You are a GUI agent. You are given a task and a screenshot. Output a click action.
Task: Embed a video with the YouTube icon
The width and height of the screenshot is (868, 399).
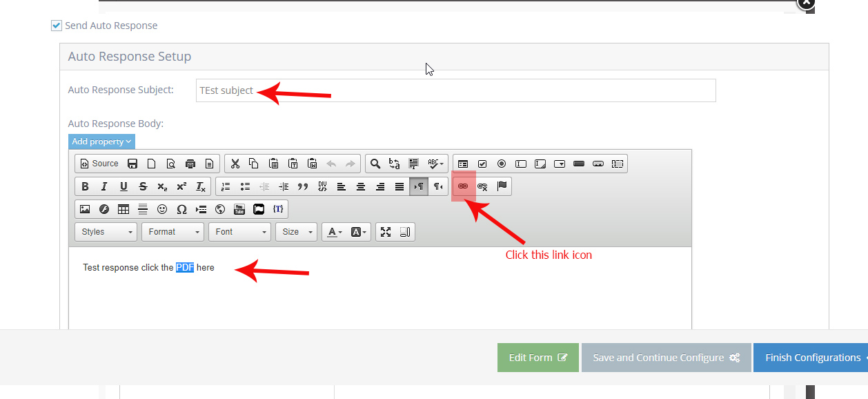pos(239,209)
